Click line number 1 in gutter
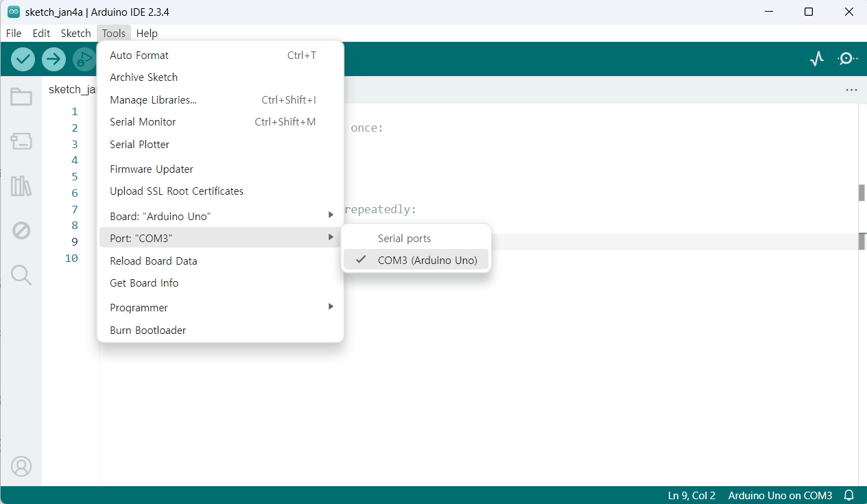This screenshot has width=867, height=504. pos(74,112)
